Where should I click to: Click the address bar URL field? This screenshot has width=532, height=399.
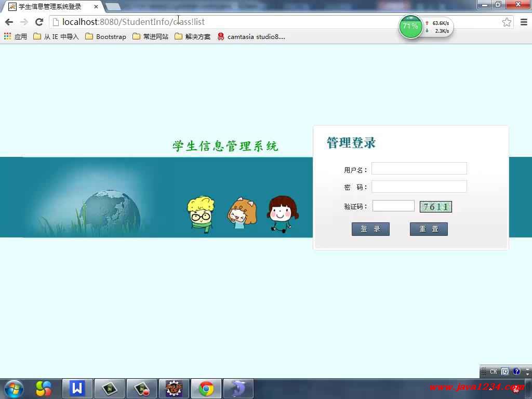click(224, 22)
